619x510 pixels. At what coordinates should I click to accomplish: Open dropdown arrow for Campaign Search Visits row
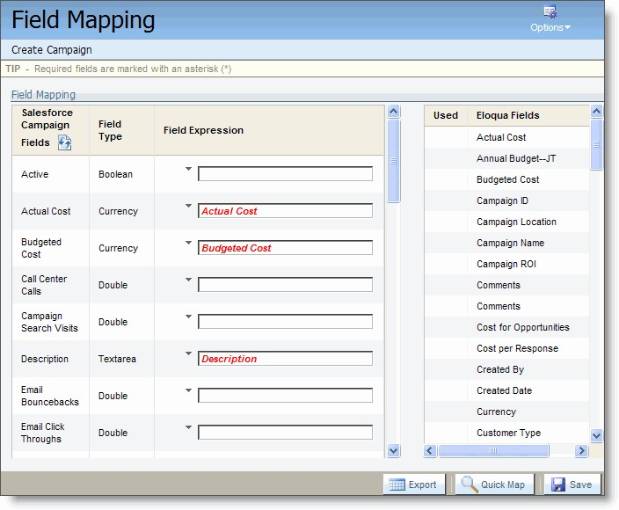(x=189, y=317)
